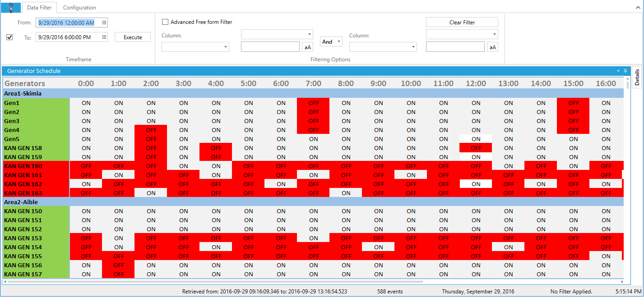644x297 pixels.
Task: Click the horizontal scrollbar's right arrow
Action: pos(622,282)
